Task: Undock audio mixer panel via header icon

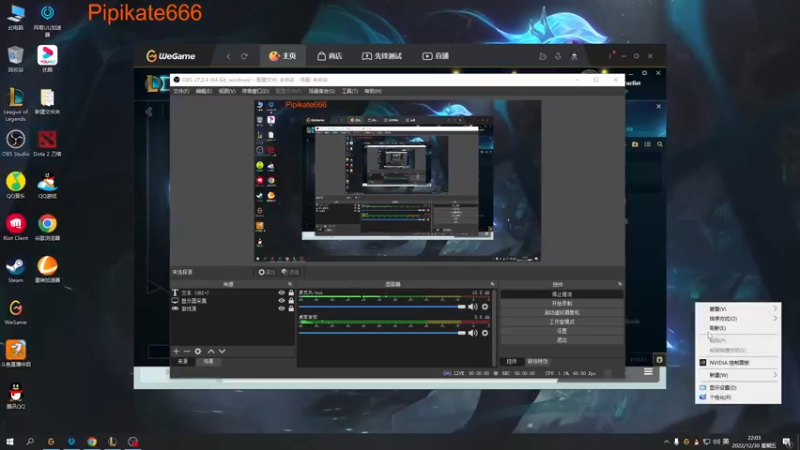Action: (492, 284)
